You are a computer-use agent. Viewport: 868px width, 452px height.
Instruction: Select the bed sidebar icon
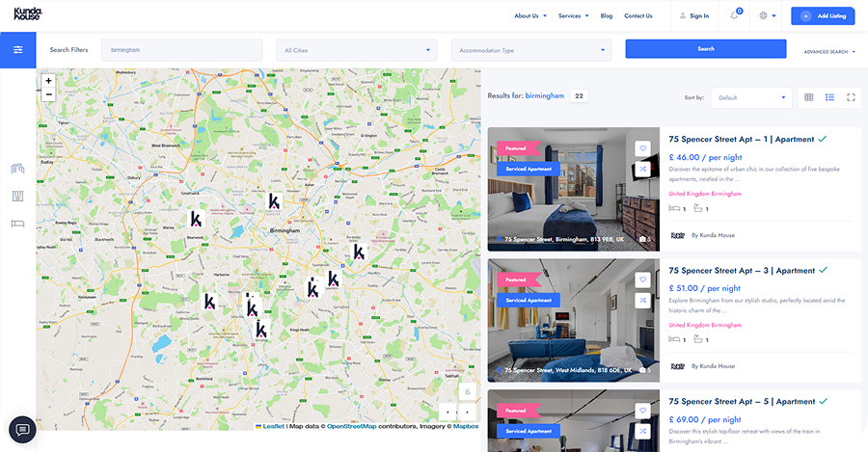pyautogui.click(x=17, y=223)
